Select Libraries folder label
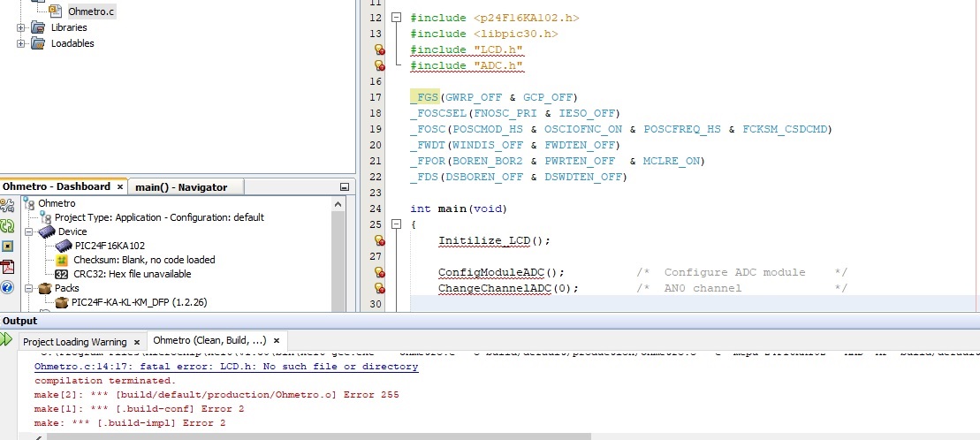The height and width of the screenshot is (440, 980). click(69, 27)
